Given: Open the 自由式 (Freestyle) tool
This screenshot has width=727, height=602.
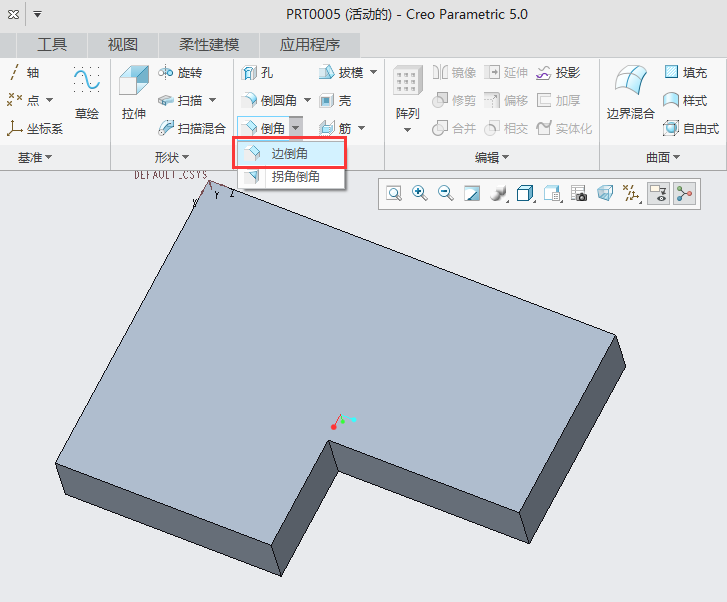Looking at the screenshot, I should pyautogui.click(x=691, y=128).
